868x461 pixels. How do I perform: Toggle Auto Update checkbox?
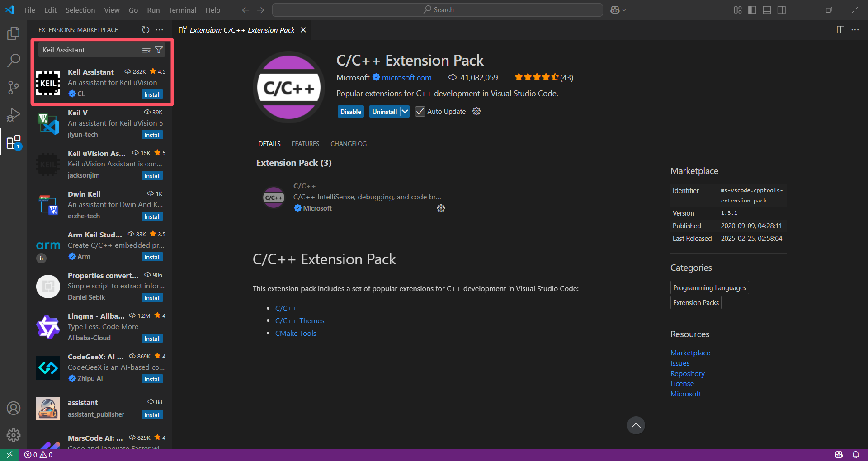pos(420,112)
